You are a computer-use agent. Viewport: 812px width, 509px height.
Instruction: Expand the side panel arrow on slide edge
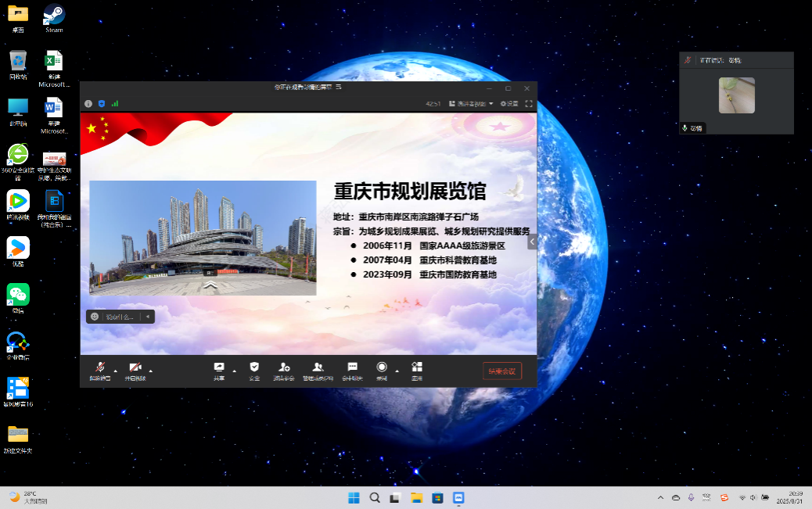pos(532,242)
